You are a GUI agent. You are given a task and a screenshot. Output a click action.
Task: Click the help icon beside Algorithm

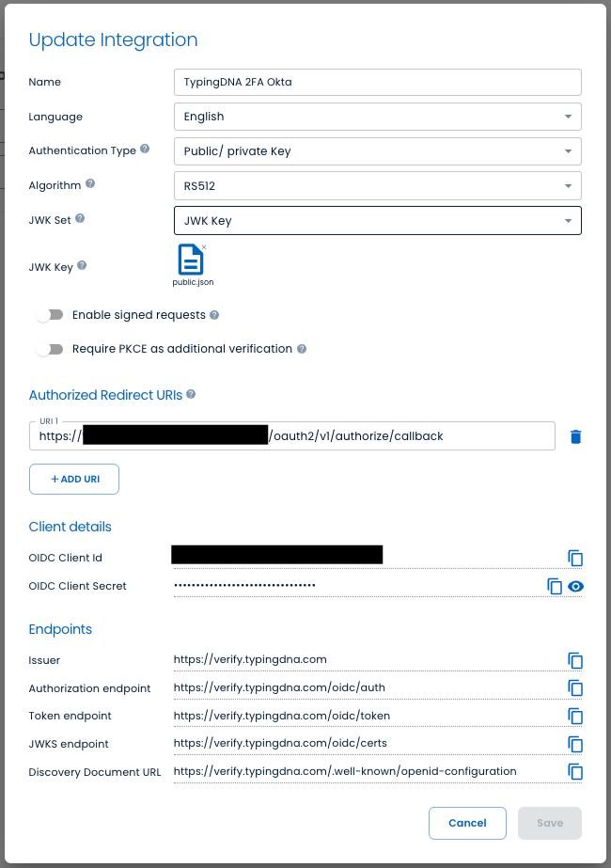pyautogui.click(x=90, y=183)
